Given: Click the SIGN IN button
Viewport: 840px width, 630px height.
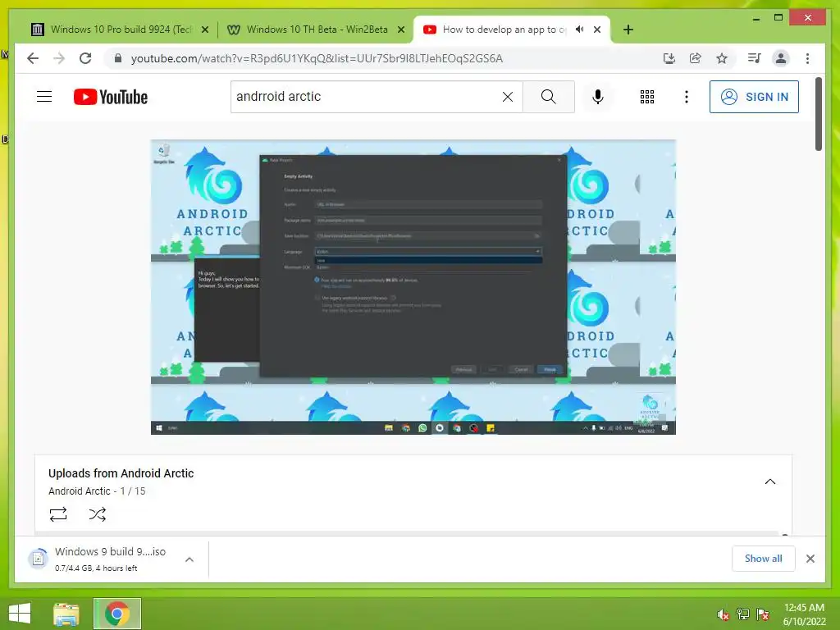Looking at the screenshot, I should [754, 97].
